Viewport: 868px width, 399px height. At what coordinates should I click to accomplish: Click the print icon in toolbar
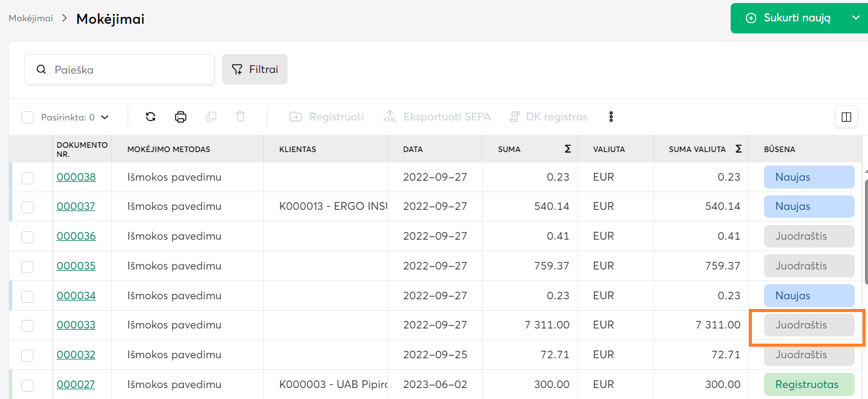coord(181,117)
